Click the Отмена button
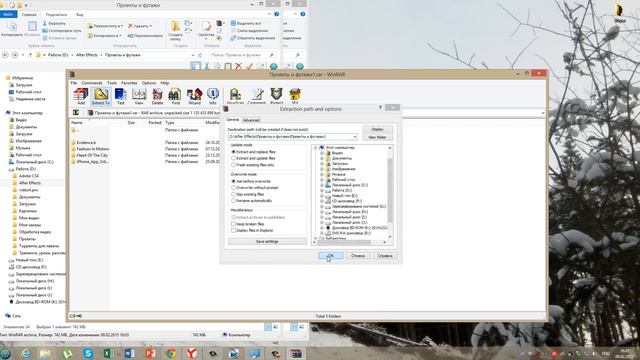Image resolution: width=640 pixels, height=360 pixels. (358, 256)
